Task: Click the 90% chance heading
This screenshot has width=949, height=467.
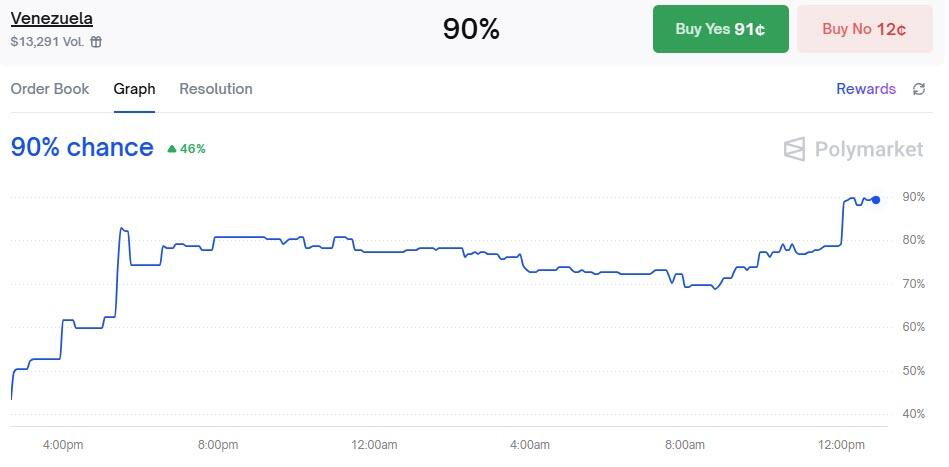Action: 82,148
